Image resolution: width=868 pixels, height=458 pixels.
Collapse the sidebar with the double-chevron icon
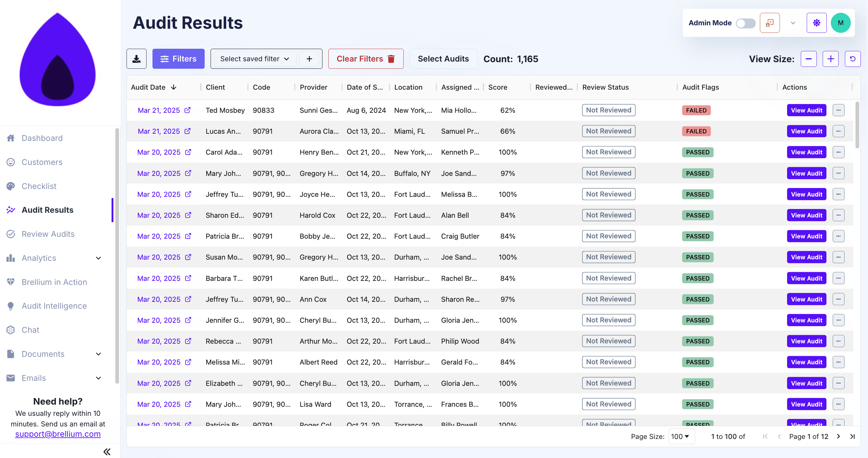click(x=107, y=452)
